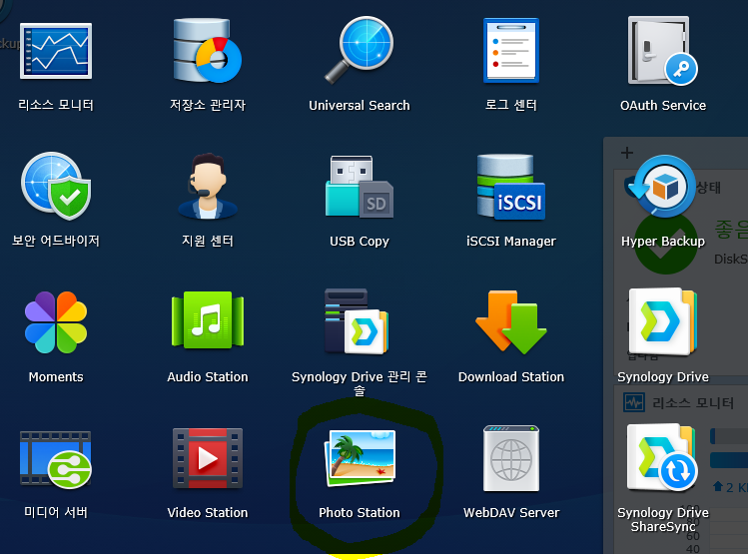Launch WebDAV Server

511,458
